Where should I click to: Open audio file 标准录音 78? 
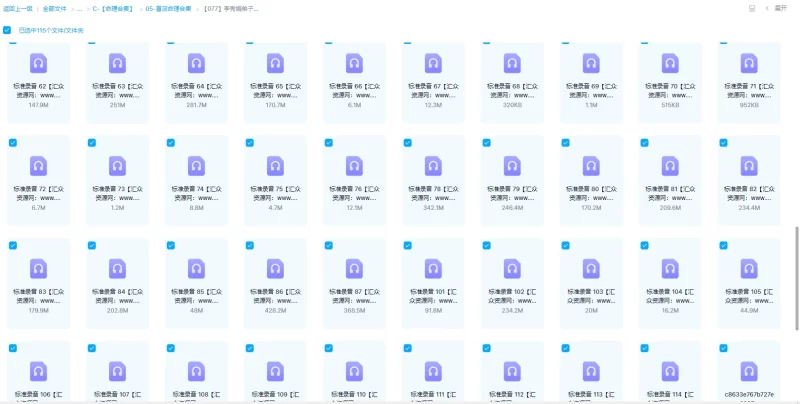click(433, 164)
